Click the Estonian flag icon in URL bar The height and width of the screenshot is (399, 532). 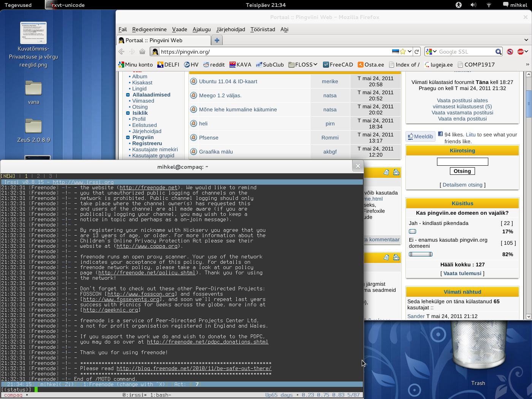pyautogui.click(x=396, y=52)
